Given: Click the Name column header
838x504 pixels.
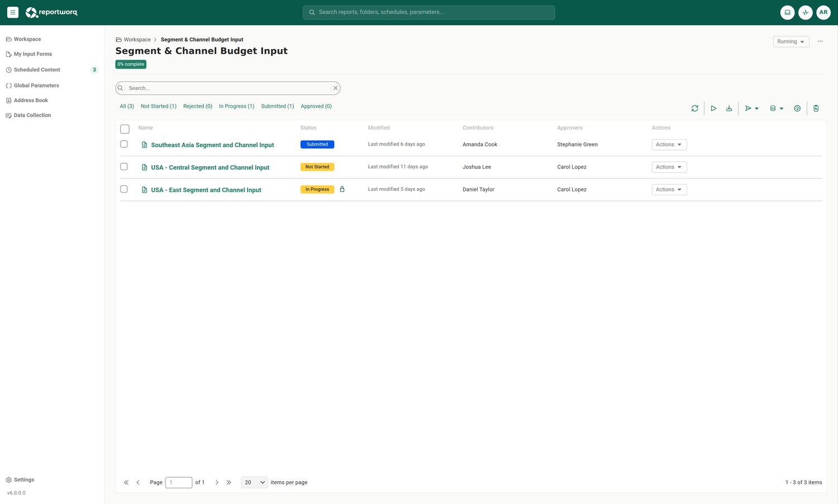Looking at the screenshot, I should tap(145, 128).
